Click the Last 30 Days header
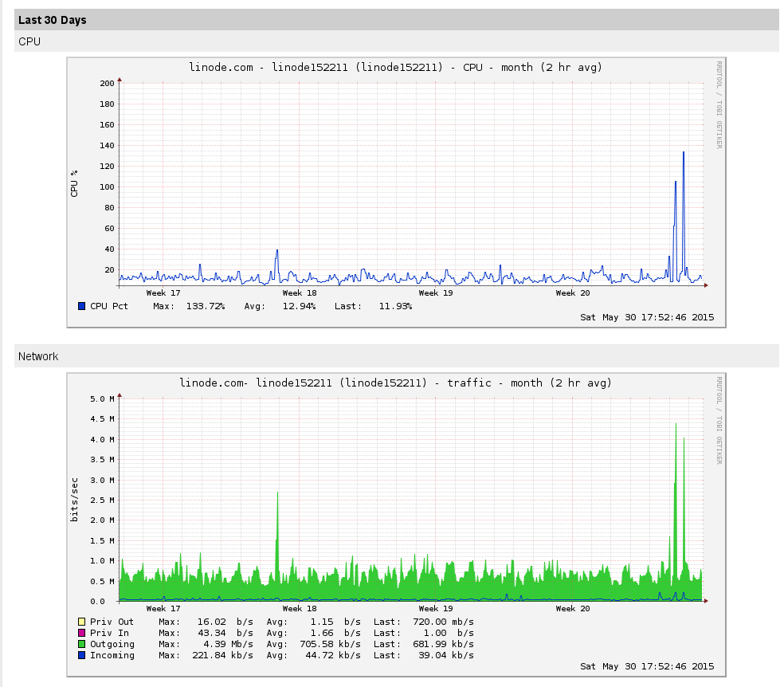 [x=52, y=20]
